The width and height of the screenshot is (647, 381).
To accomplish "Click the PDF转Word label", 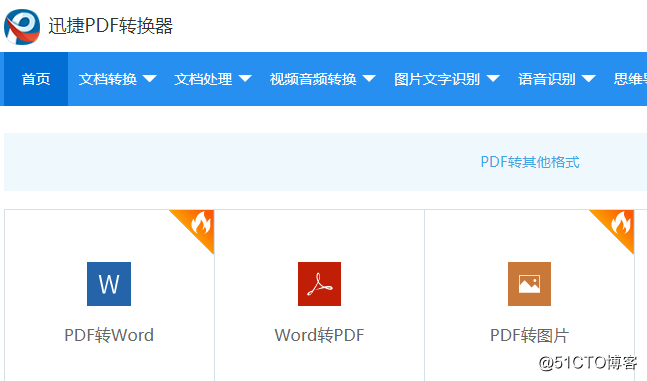I will (109, 335).
